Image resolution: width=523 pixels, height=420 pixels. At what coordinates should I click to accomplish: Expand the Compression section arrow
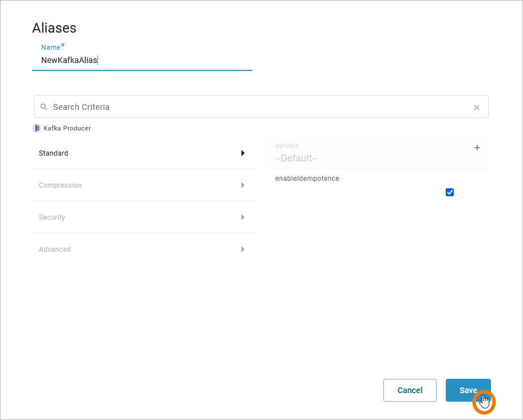[x=243, y=185]
